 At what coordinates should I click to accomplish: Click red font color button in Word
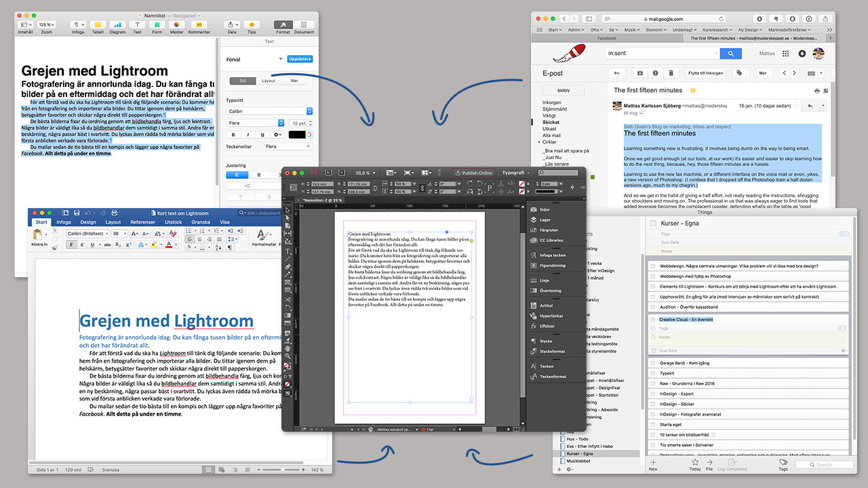[170, 245]
